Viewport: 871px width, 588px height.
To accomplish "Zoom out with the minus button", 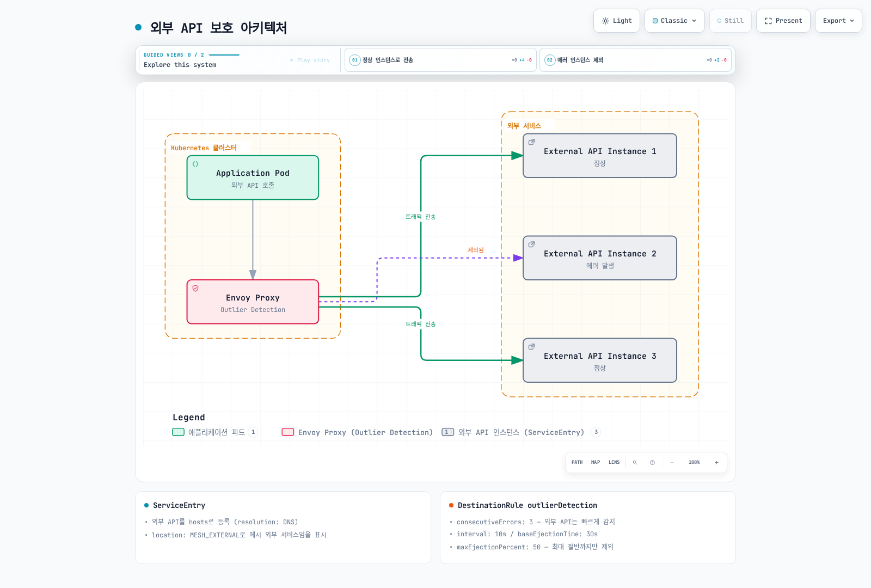I will point(672,462).
